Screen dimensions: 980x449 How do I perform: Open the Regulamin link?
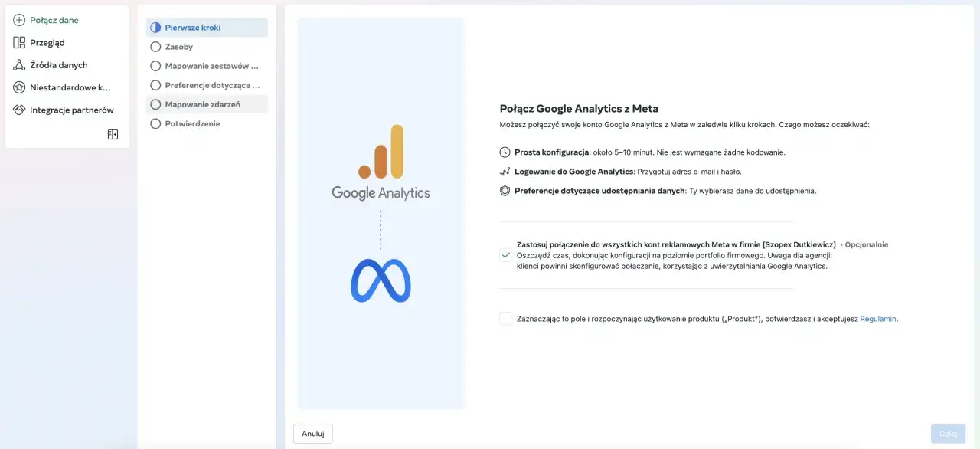click(x=877, y=318)
